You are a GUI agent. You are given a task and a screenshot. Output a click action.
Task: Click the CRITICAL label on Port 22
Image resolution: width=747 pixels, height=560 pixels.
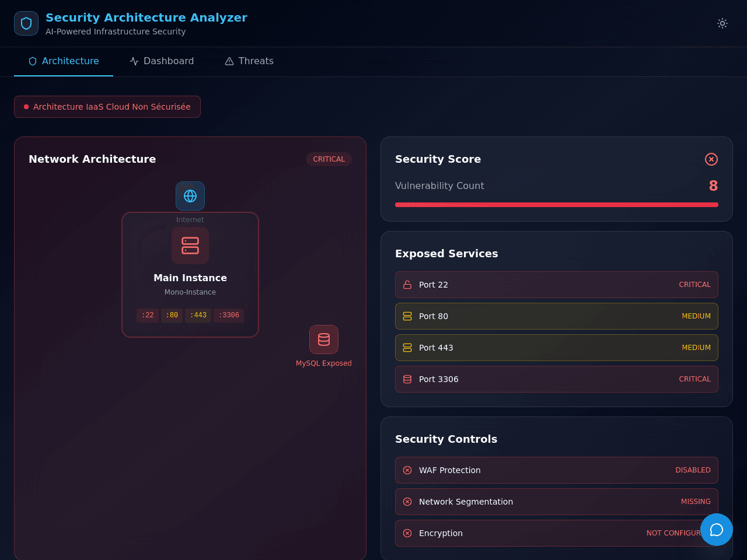click(x=694, y=285)
